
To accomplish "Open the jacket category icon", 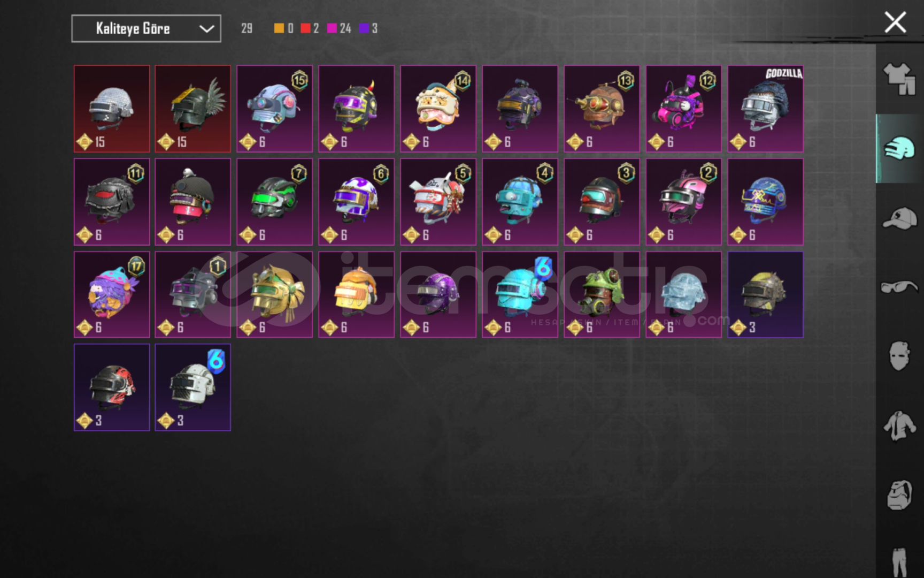I will click(x=899, y=426).
